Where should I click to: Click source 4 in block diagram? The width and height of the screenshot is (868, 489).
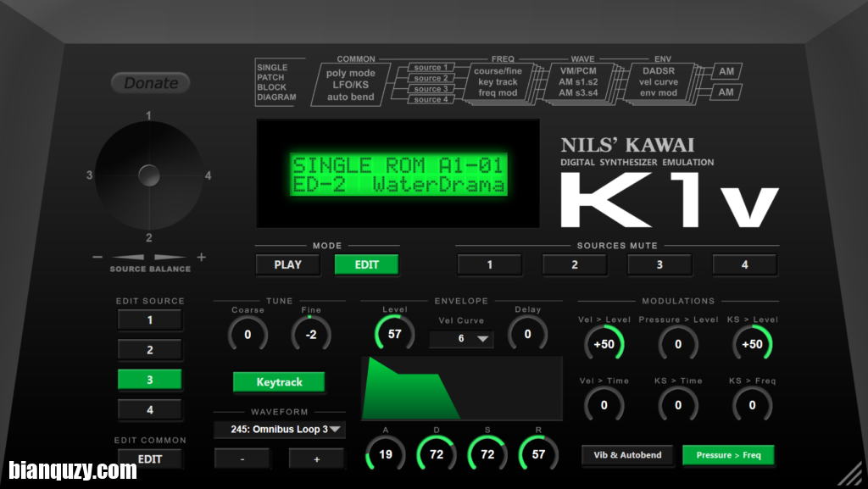[431, 99]
